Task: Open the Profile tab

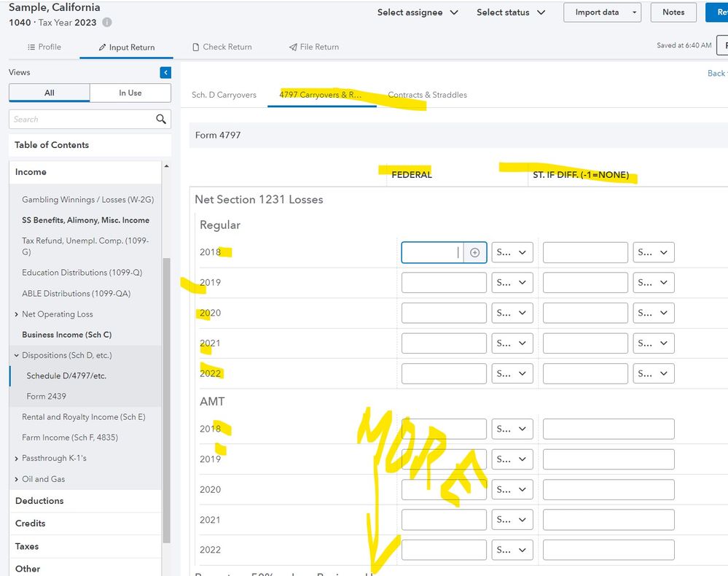Action: pyautogui.click(x=44, y=47)
